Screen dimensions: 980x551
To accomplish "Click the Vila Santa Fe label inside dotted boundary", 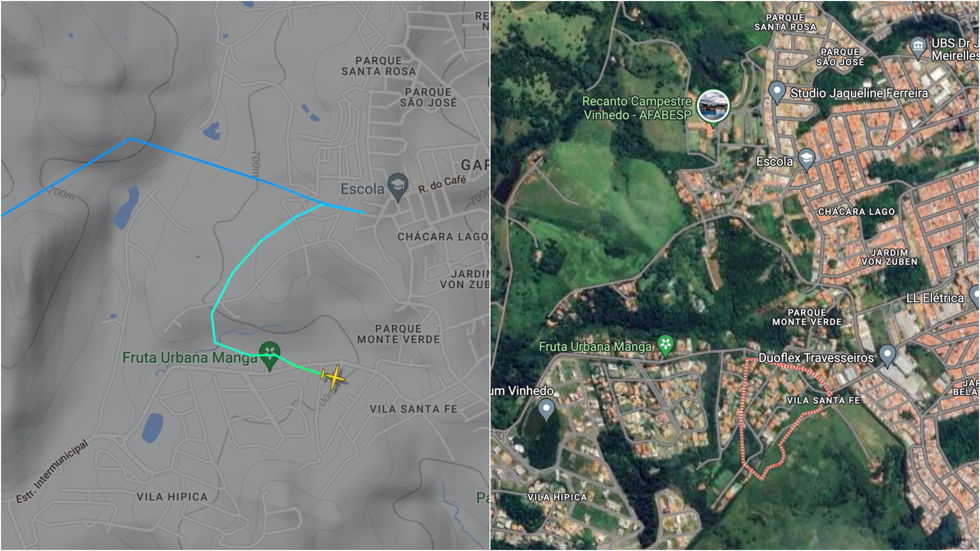I will tap(823, 400).
